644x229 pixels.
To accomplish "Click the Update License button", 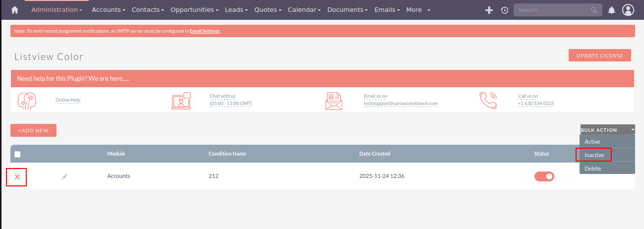I will pyautogui.click(x=599, y=56).
